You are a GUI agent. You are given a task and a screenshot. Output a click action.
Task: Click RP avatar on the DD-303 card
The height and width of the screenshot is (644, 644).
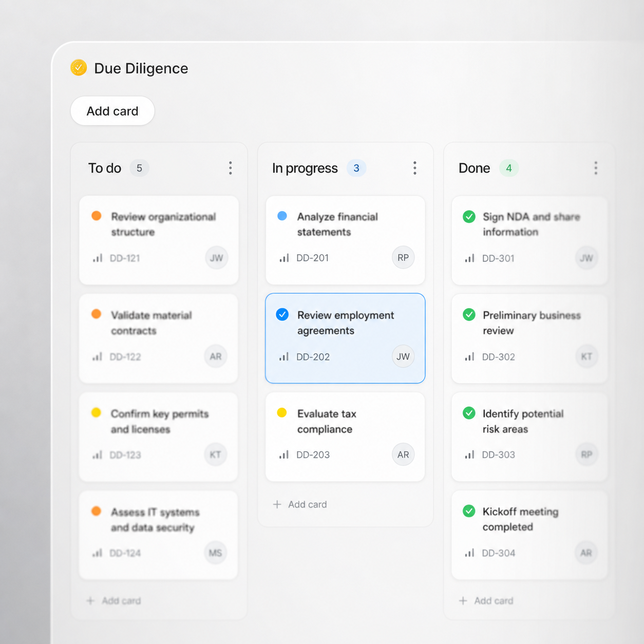[586, 454]
